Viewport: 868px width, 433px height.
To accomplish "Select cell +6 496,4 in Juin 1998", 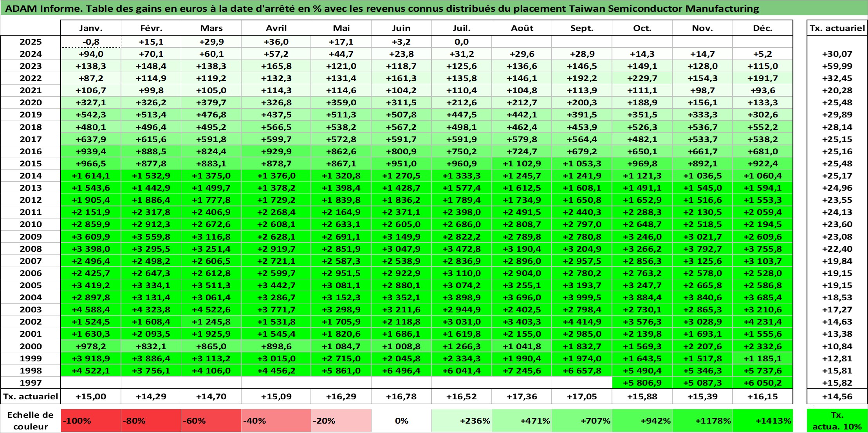I will 401,370.
